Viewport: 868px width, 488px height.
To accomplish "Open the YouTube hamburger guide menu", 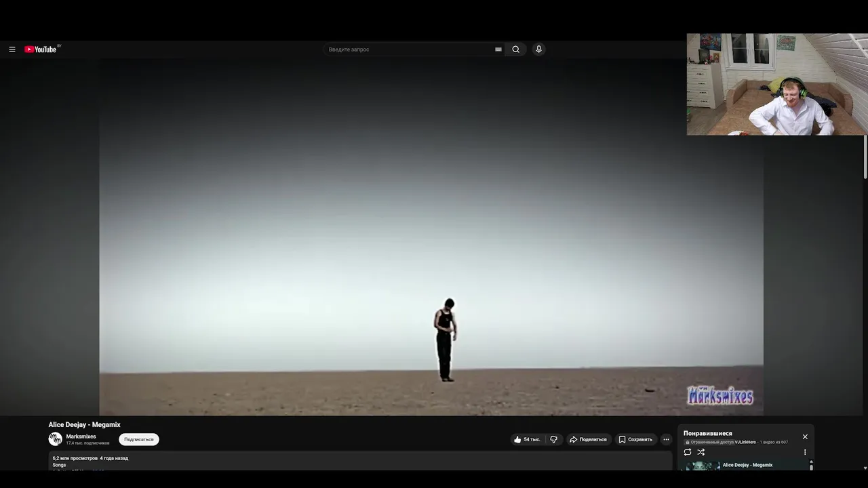I will tap(12, 49).
